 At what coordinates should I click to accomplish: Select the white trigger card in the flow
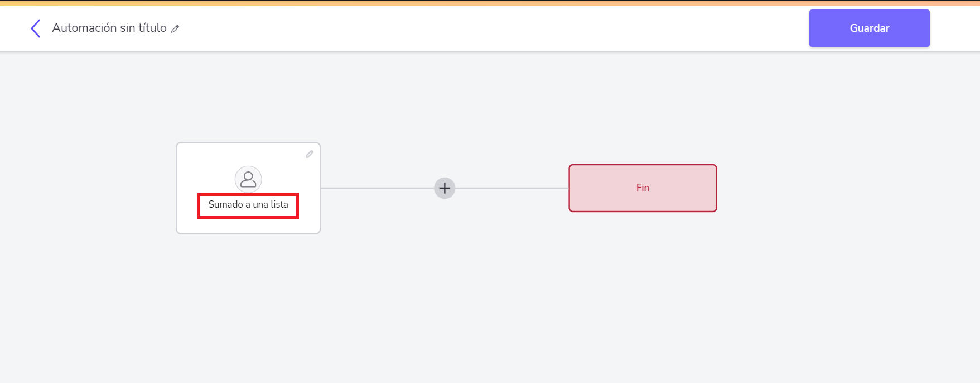pyautogui.click(x=248, y=188)
